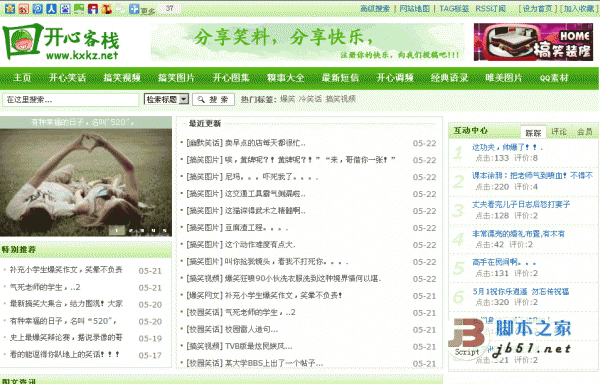This screenshot has width=600, height=384.
Task: Open 特别推荐 item 史上最爆笑辩论赛
Action: click(66, 337)
